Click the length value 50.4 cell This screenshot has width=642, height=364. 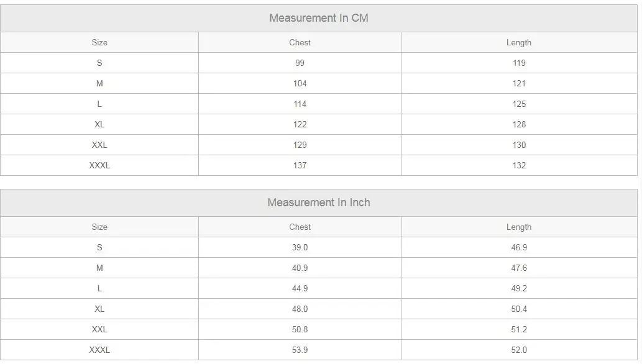point(519,309)
